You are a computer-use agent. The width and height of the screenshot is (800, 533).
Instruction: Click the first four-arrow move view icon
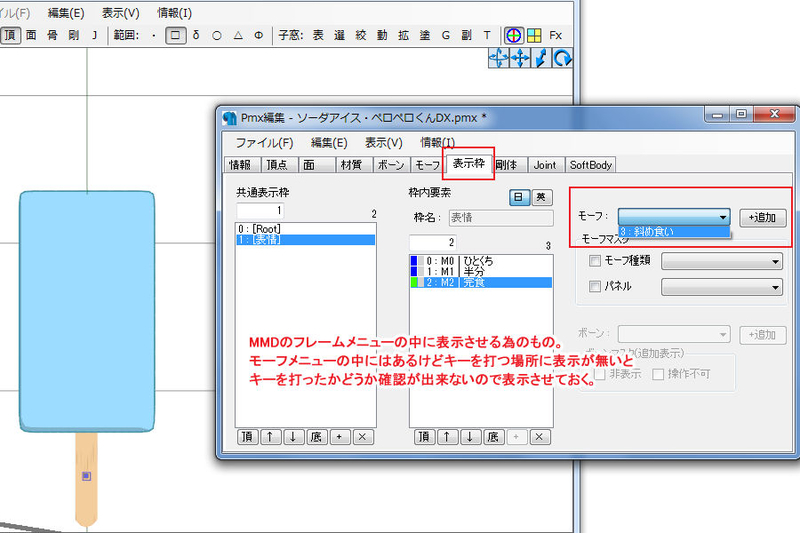pos(498,58)
